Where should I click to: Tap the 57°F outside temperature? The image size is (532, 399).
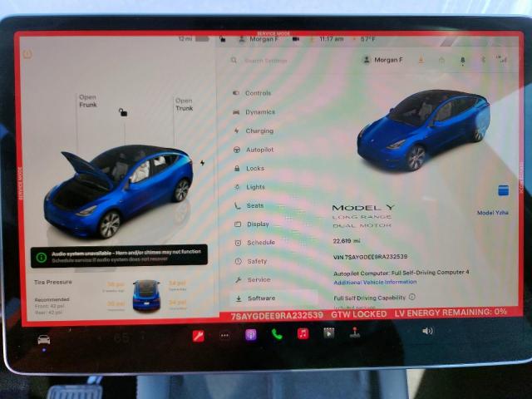[x=367, y=39]
